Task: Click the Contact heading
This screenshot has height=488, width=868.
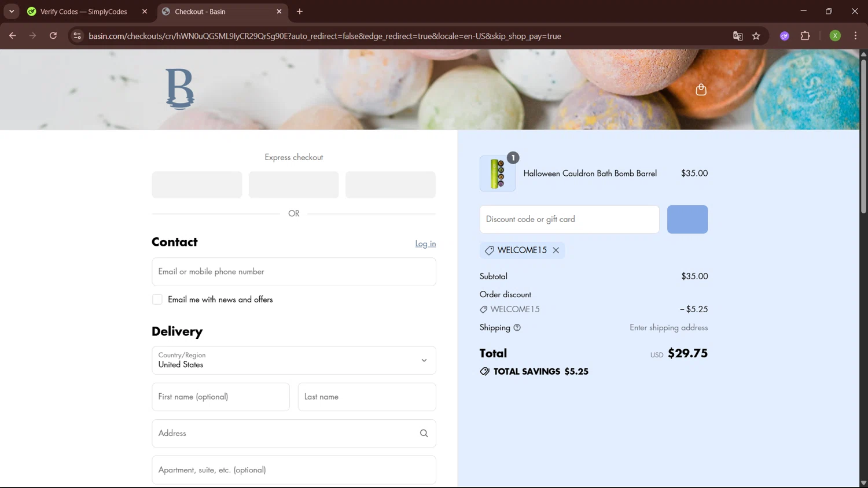Action: tap(175, 242)
